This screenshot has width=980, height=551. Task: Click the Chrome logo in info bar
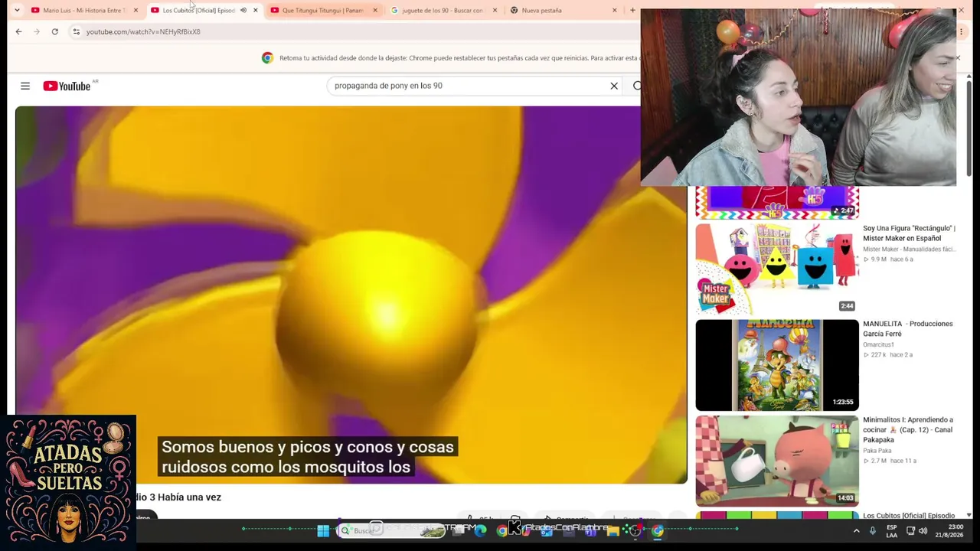pyautogui.click(x=267, y=58)
